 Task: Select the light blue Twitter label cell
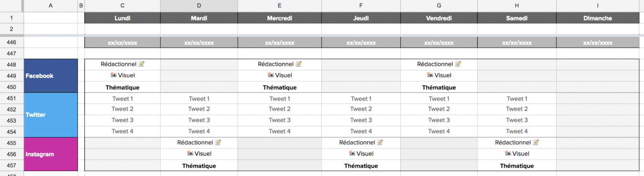[x=51, y=115]
